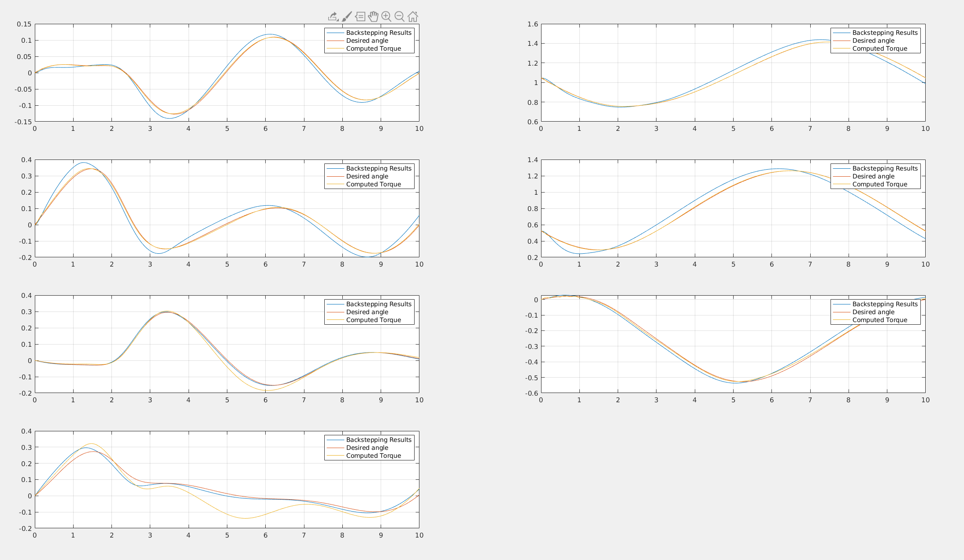Activate the zoom out tool
Viewport: 964px width, 560px height.
[x=400, y=17]
